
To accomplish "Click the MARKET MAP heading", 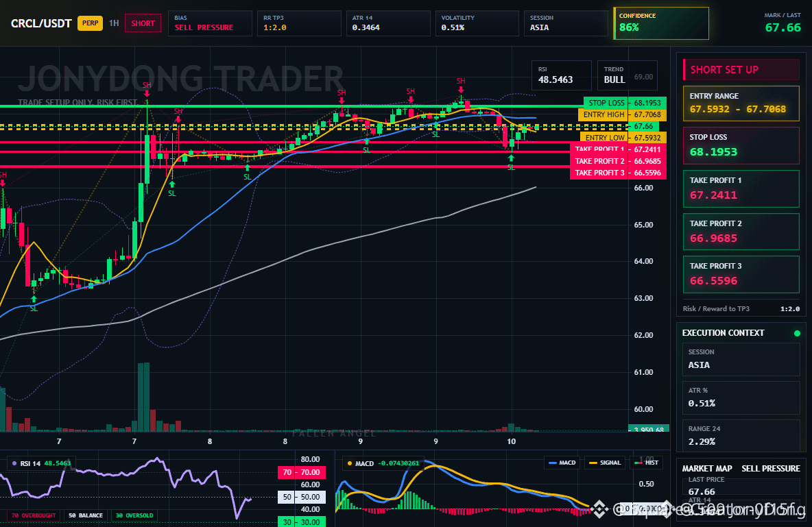I will coord(707,469).
